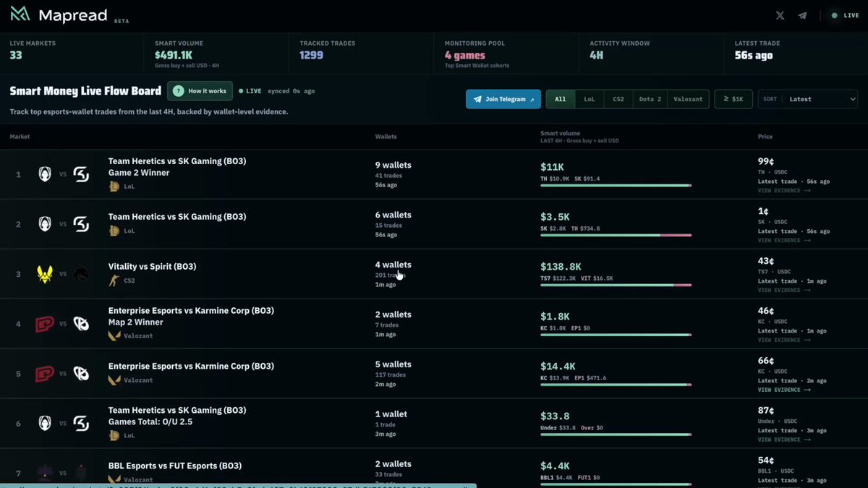Viewport: 868px width, 488px height.
Task: Click the $3.5K smart volume bar
Action: click(616, 235)
